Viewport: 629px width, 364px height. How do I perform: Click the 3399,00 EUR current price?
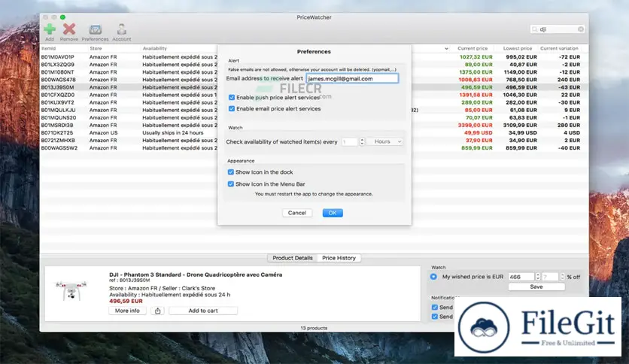point(475,125)
